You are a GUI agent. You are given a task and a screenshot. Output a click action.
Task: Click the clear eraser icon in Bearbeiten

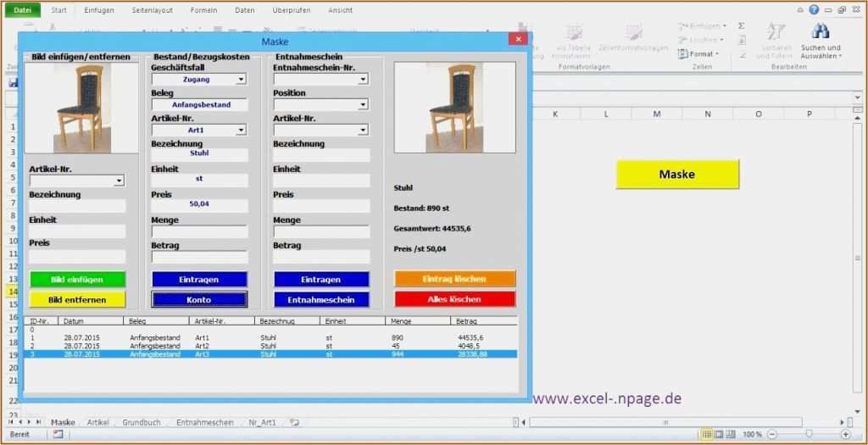(742, 55)
